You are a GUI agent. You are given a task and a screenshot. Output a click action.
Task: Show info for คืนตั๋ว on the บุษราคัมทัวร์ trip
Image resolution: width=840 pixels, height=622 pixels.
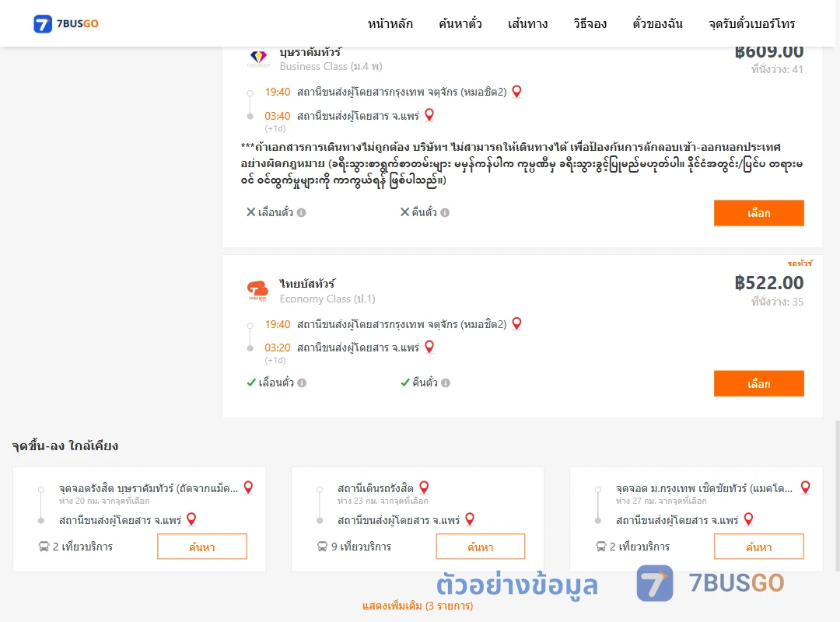445,213
